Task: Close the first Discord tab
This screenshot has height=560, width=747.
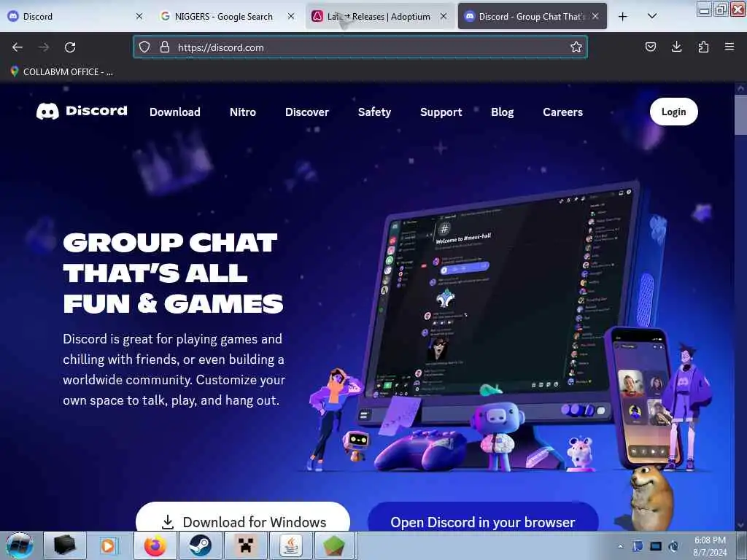Action: click(x=139, y=16)
